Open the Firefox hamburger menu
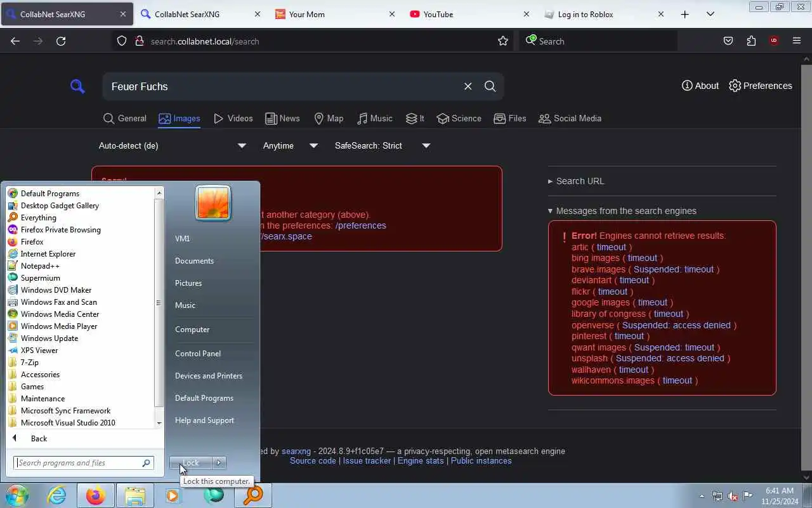The height and width of the screenshot is (508, 812). coord(797,41)
